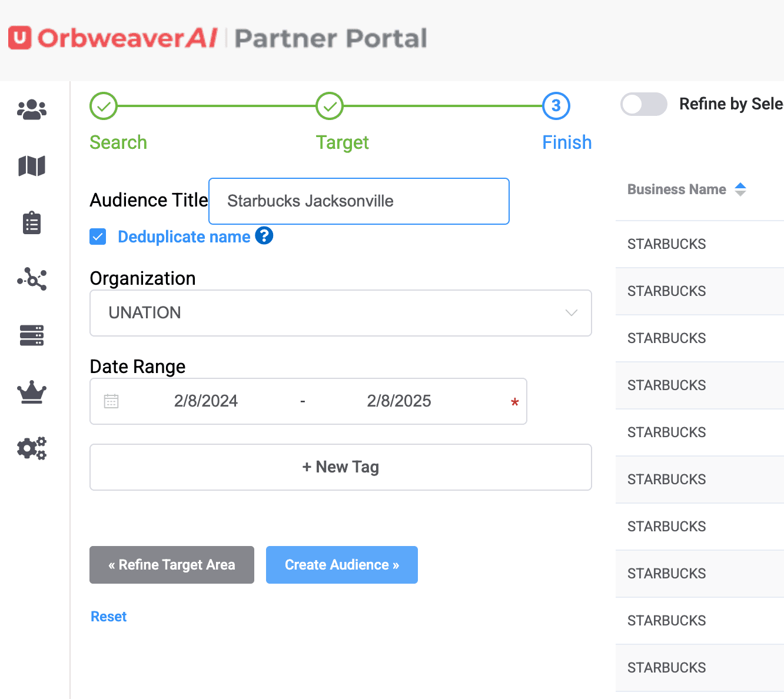This screenshot has height=699, width=784.
Task: Open the clipboard list icon in sidebar
Action: point(32,222)
